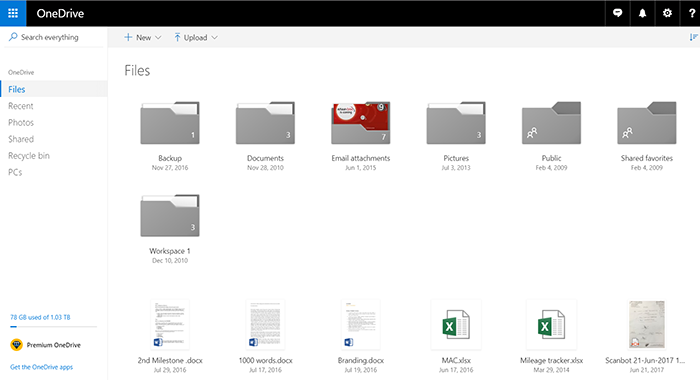Click the New button label

tap(143, 38)
